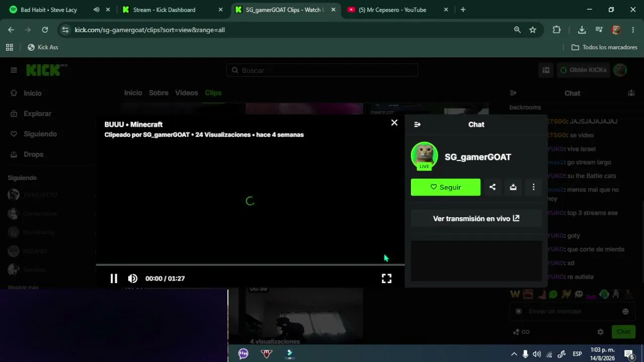The image size is (644, 362).
Task: Switch to the Stream - Kick Dashboard tab
Action: [x=164, y=10]
